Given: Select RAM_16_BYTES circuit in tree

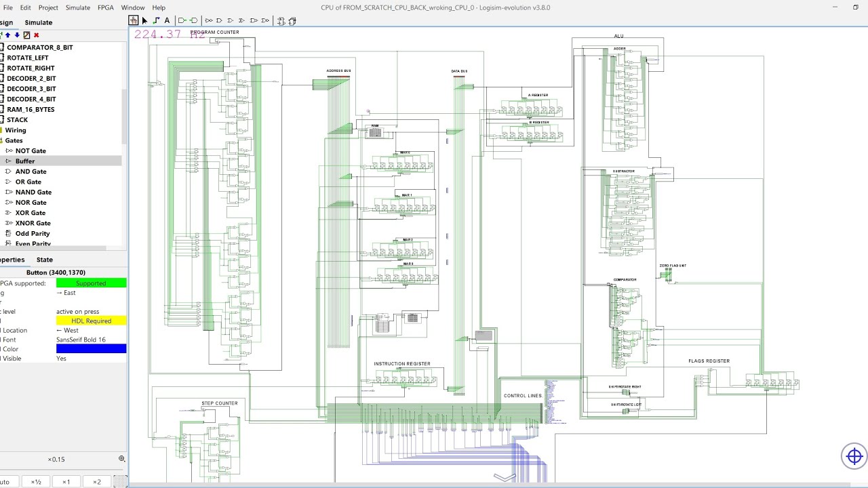Looking at the screenshot, I should point(31,109).
